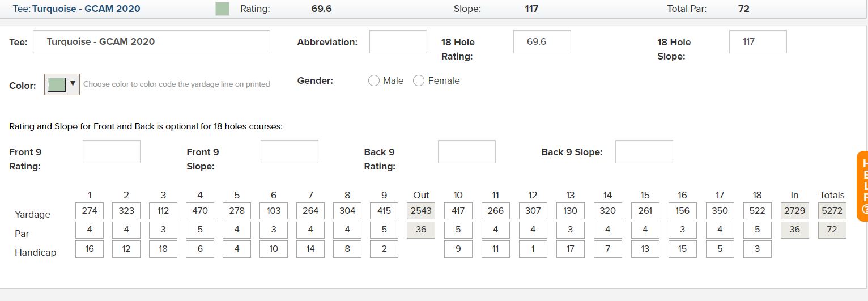Select the Female gender radio button
This screenshot has width=868, height=301.
(419, 81)
